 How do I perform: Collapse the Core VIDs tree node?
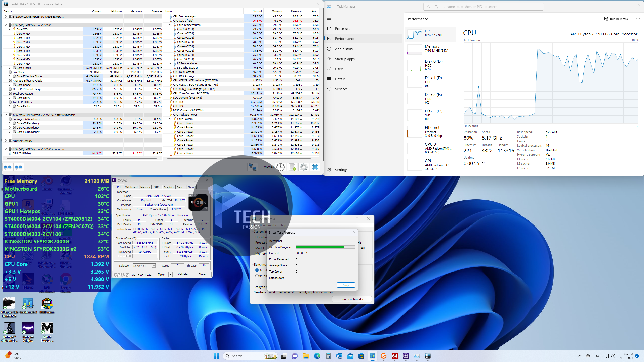pyautogui.click(x=10, y=29)
